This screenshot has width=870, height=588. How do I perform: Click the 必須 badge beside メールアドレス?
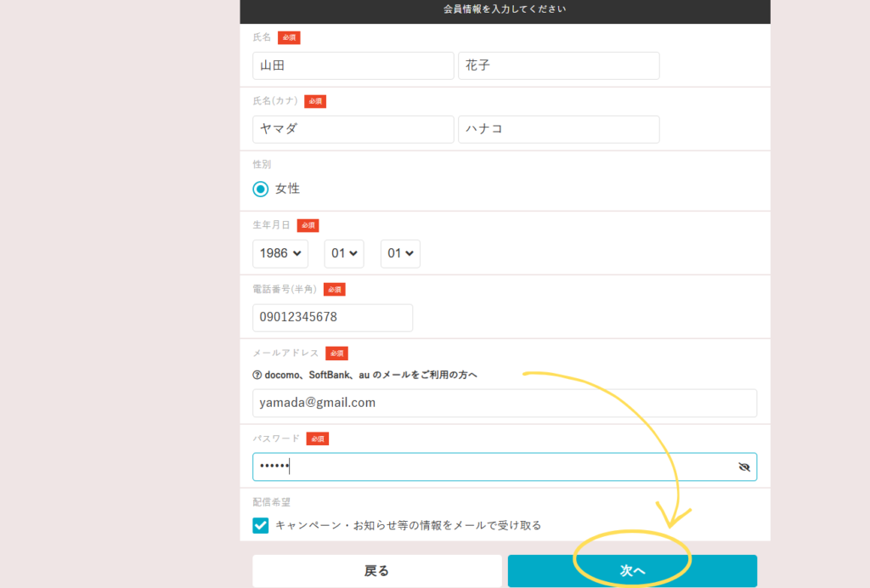(336, 353)
